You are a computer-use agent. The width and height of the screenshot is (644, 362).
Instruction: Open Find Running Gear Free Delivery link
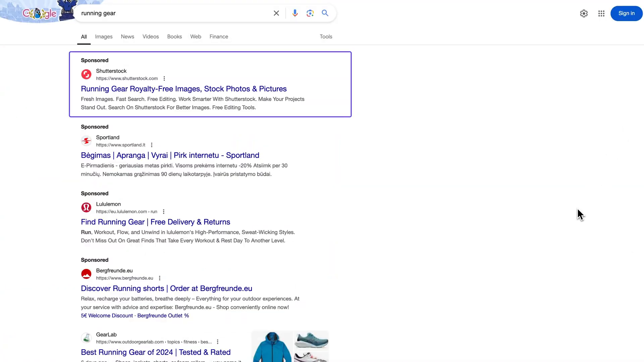tap(156, 222)
